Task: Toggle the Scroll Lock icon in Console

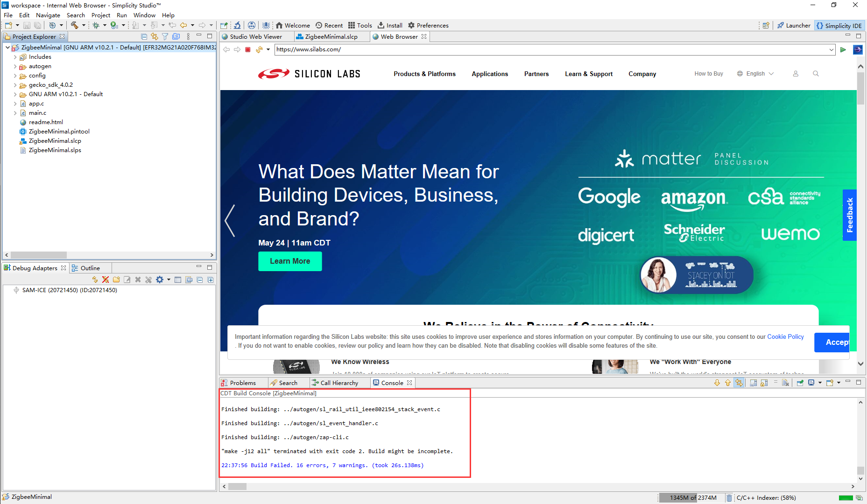Action: coord(764,383)
